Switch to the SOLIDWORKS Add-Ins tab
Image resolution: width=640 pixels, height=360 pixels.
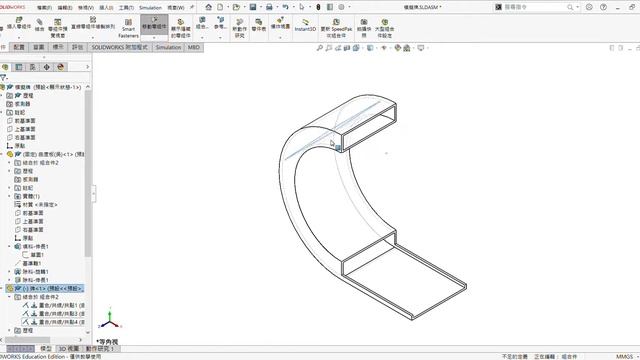(x=120, y=47)
